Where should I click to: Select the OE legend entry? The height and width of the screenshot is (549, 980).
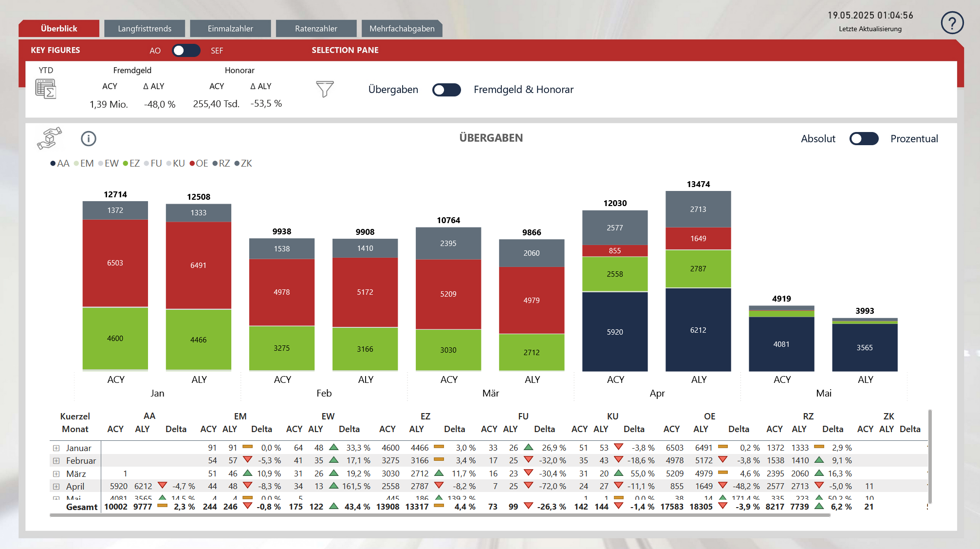pos(199,164)
